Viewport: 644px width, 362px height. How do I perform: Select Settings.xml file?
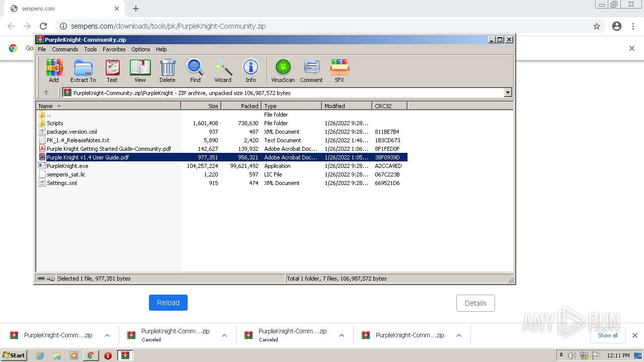click(222, 183)
